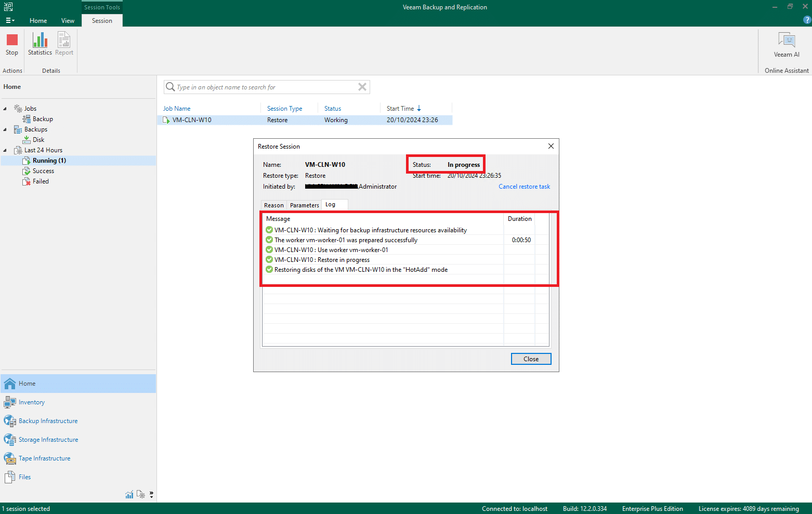Click 'License expires: 4089 days remaining' text

point(749,509)
